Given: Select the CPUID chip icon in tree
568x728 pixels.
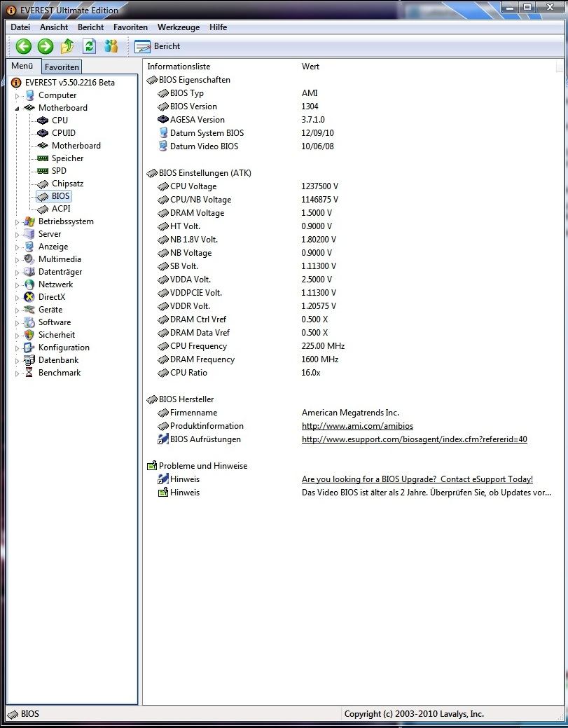Looking at the screenshot, I should (43, 133).
